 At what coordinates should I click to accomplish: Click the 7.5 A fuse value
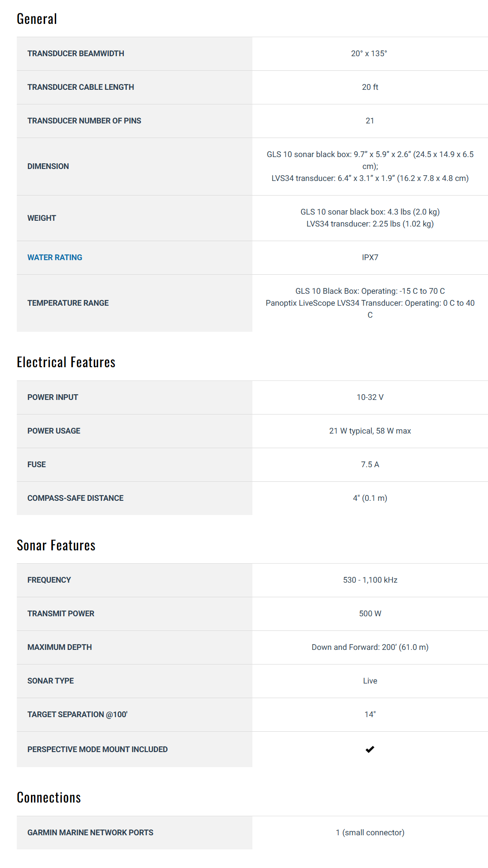pyautogui.click(x=370, y=465)
